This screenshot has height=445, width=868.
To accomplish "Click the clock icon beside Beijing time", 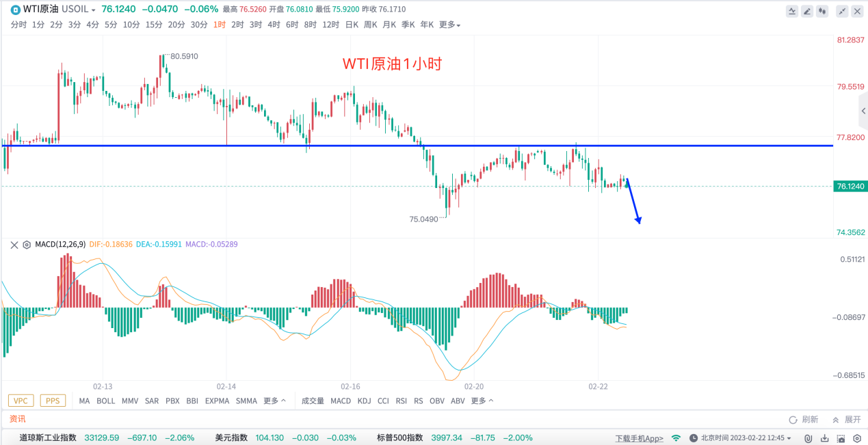I will tap(694, 437).
